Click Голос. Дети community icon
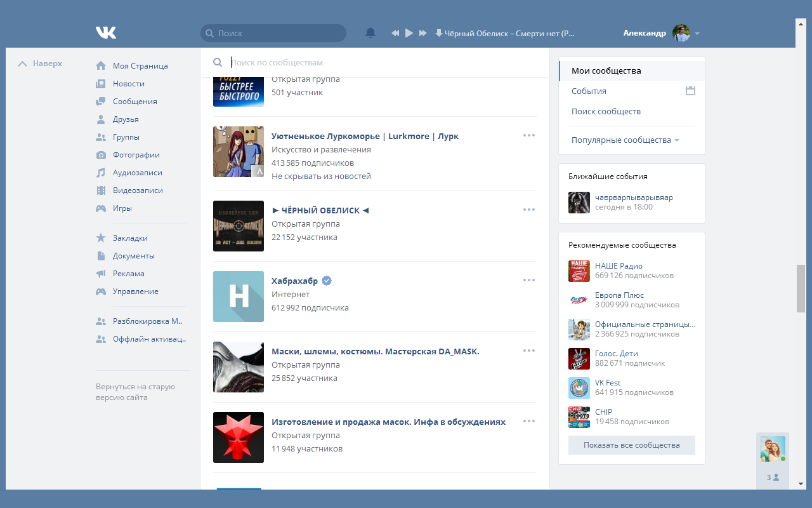The width and height of the screenshot is (812, 508). [579, 359]
